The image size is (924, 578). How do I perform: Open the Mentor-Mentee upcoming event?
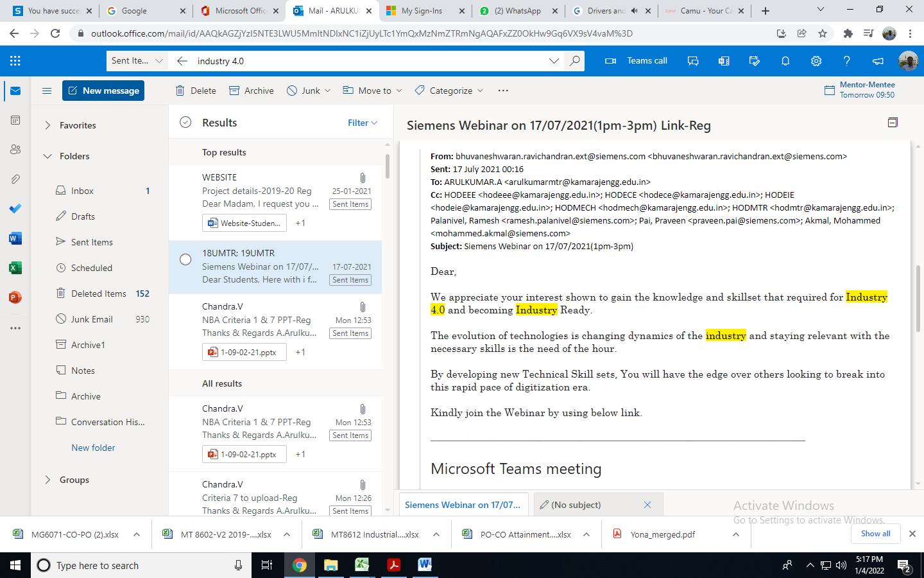point(860,90)
